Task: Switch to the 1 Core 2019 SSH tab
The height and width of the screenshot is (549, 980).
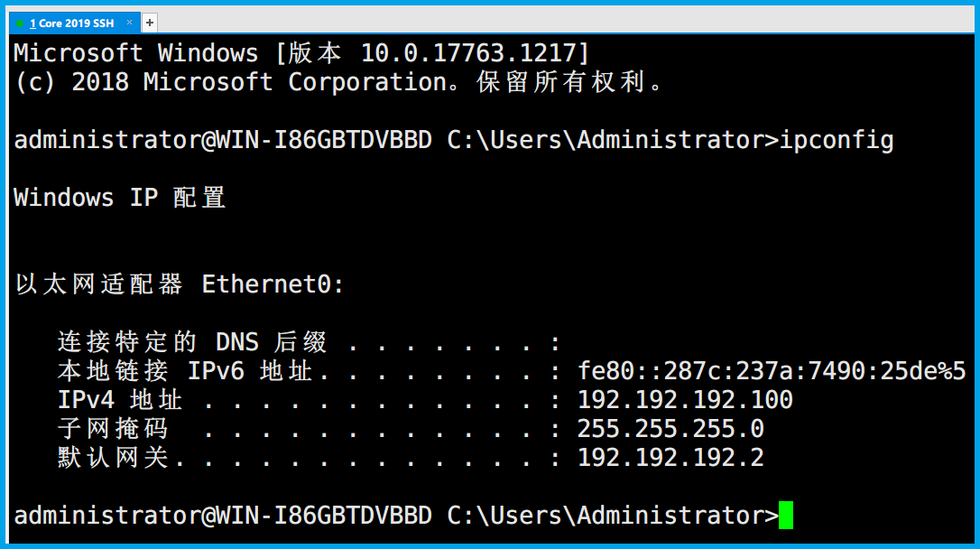Action: tap(74, 23)
